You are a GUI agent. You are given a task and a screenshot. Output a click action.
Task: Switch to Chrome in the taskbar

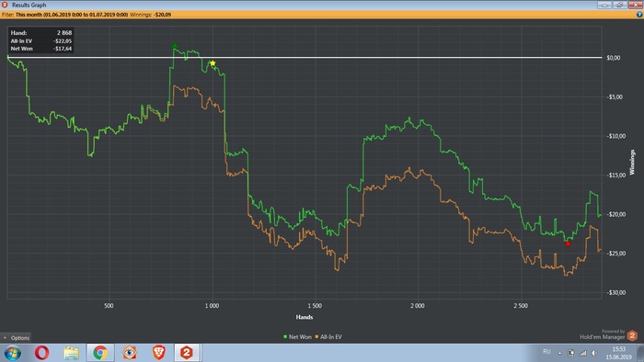[x=100, y=353]
